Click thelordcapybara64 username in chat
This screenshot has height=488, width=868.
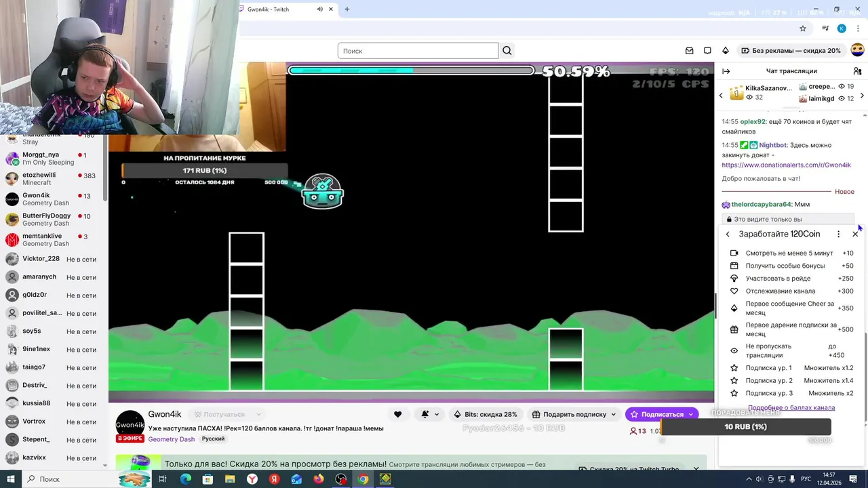761,205
